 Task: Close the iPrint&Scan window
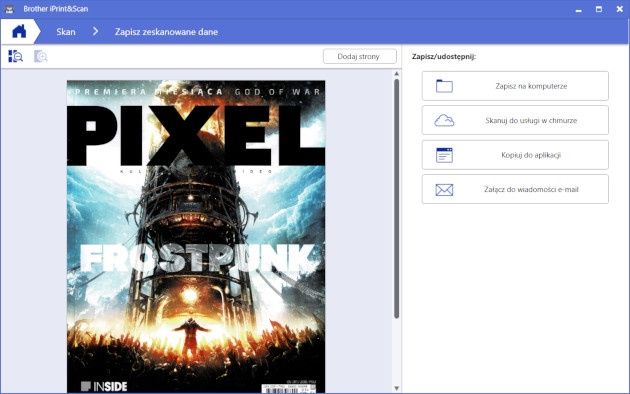[x=620, y=9]
